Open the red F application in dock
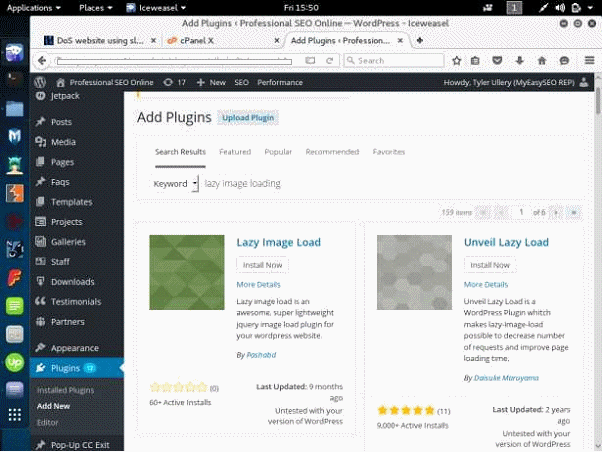This screenshot has width=602, height=452. [15, 278]
